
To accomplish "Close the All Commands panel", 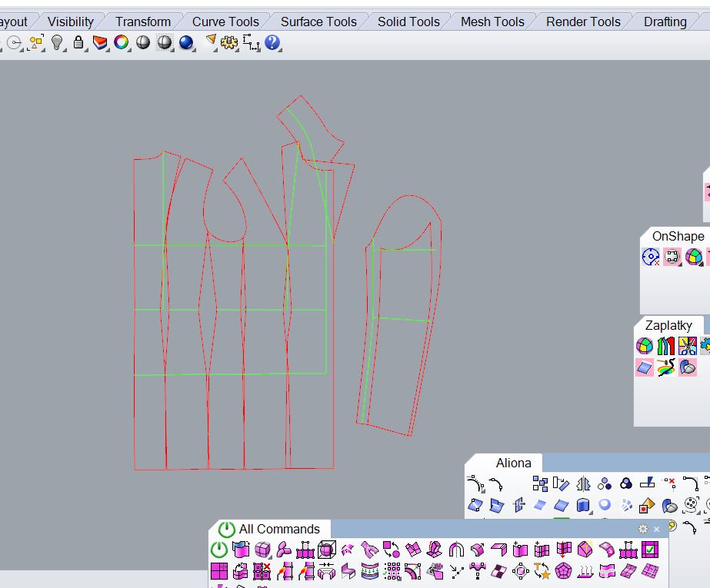I will click(657, 529).
